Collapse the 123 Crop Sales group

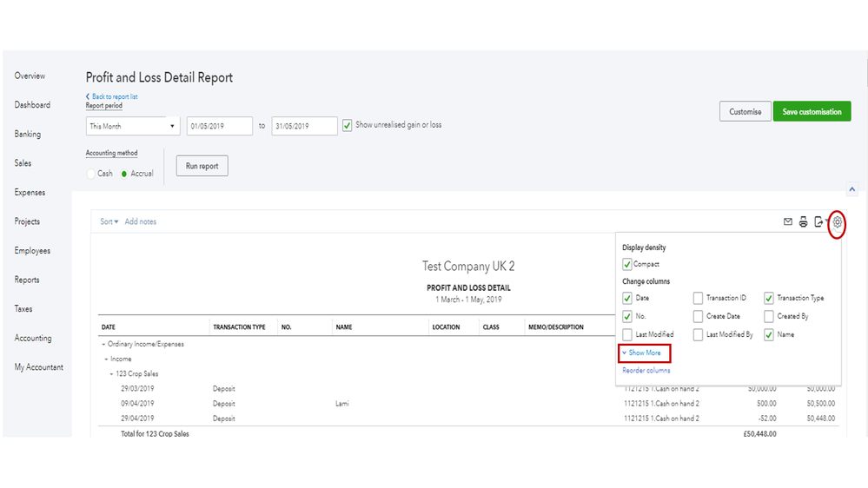tap(111, 374)
